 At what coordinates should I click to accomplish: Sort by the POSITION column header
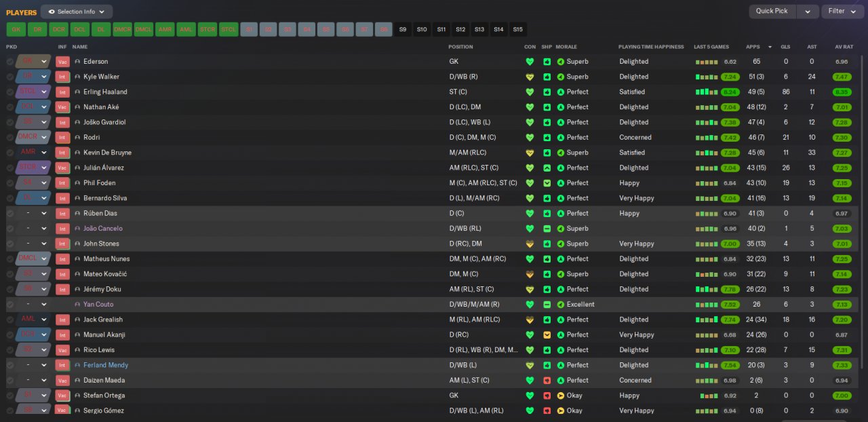[x=460, y=47]
